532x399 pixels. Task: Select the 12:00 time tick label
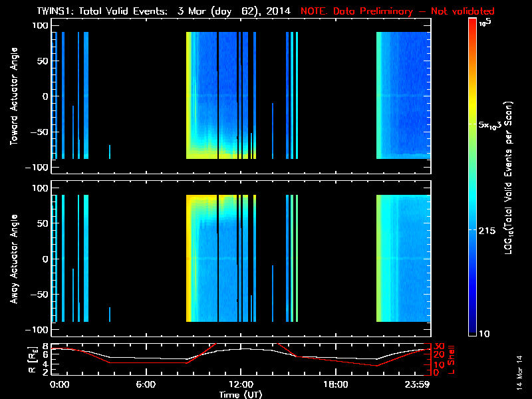click(240, 384)
